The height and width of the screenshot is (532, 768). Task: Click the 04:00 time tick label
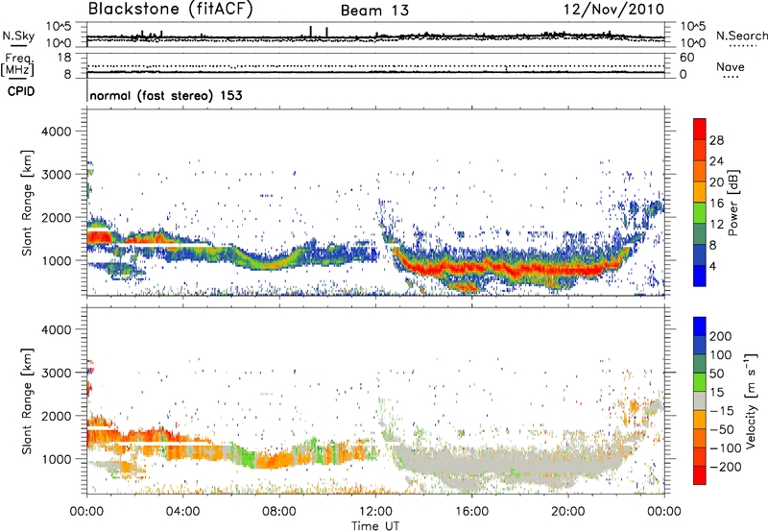tap(182, 512)
